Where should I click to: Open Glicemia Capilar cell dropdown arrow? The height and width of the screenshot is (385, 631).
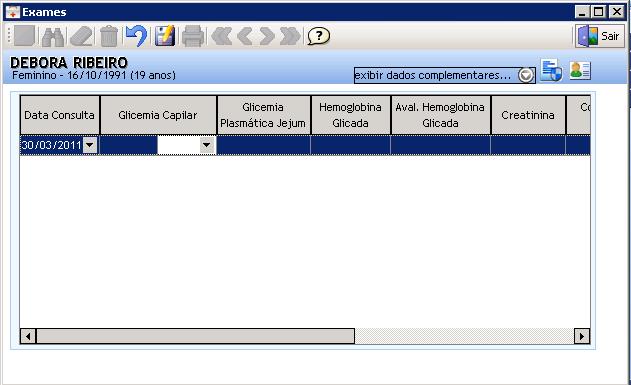[x=207, y=145]
